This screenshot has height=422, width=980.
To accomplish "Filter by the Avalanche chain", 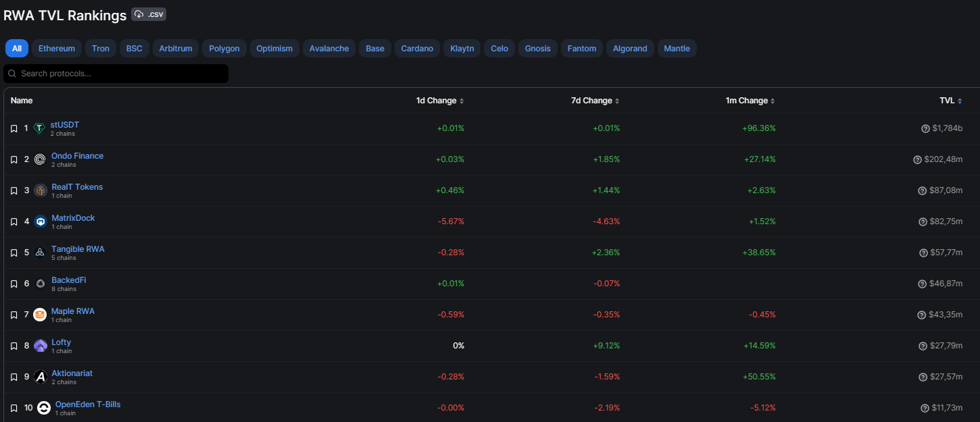I will pyautogui.click(x=329, y=49).
